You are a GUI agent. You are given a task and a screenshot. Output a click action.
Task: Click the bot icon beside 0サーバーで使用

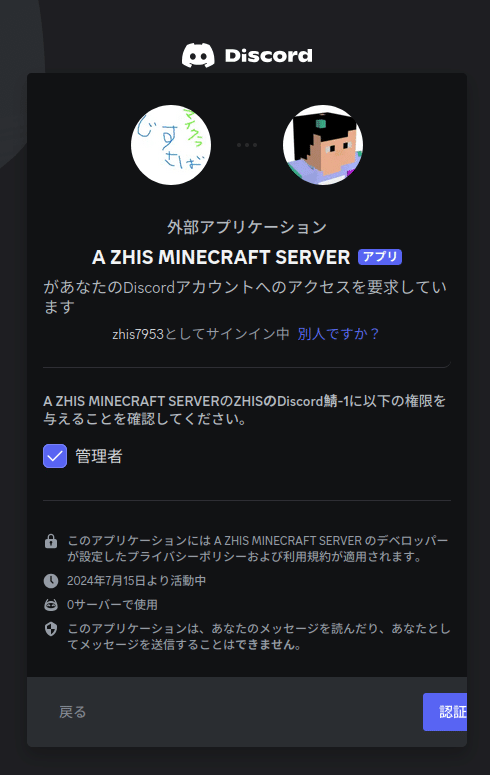(x=51, y=604)
